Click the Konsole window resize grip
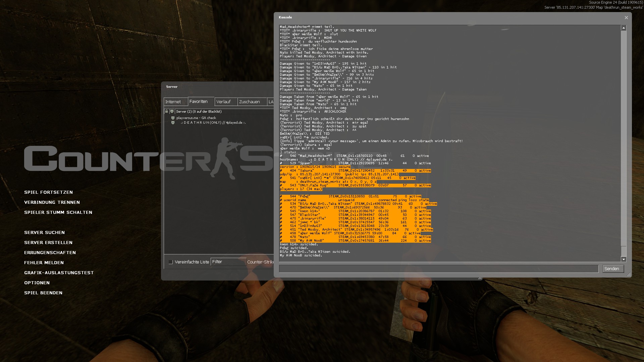The image size is (644, 362). pyautogui.click(x=629, y=275)
